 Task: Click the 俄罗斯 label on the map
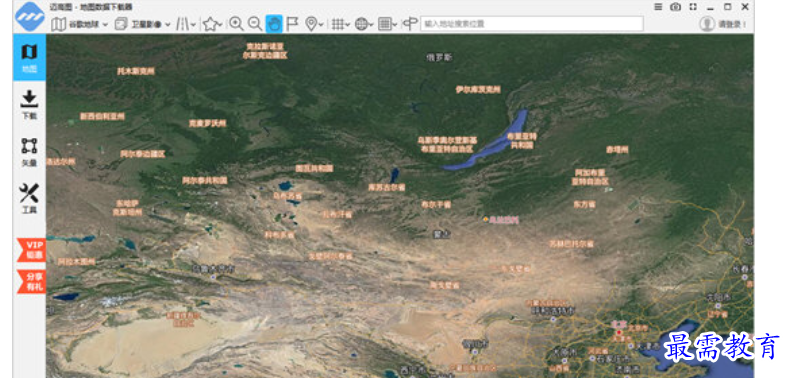(439, 57)
